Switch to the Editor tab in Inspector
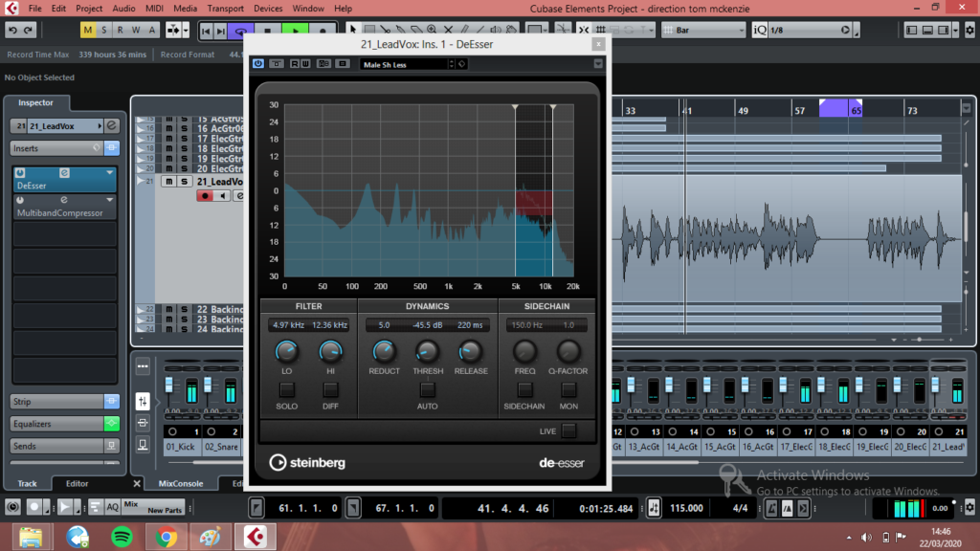 point(77,483)
